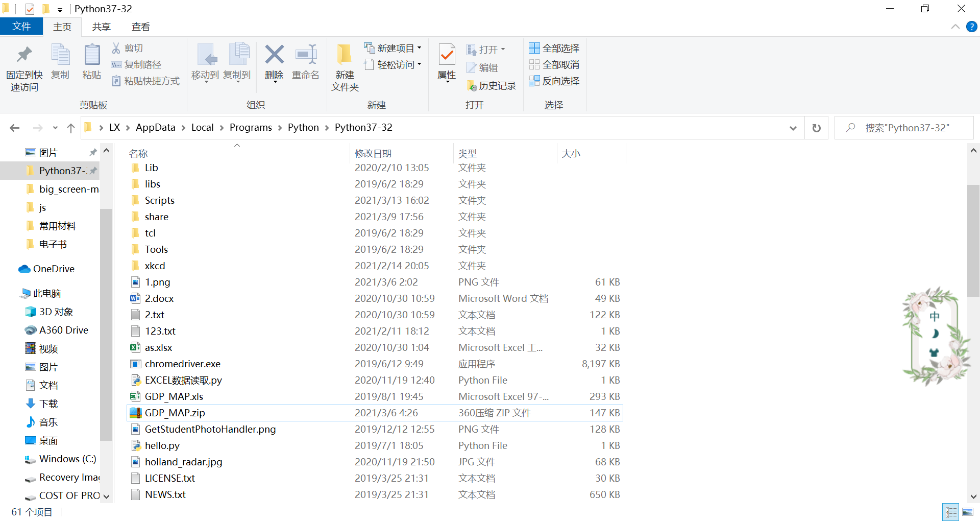Pin current folder to Quick Access
Viewport: 980px width, 521px height.
tap(24, 66)
